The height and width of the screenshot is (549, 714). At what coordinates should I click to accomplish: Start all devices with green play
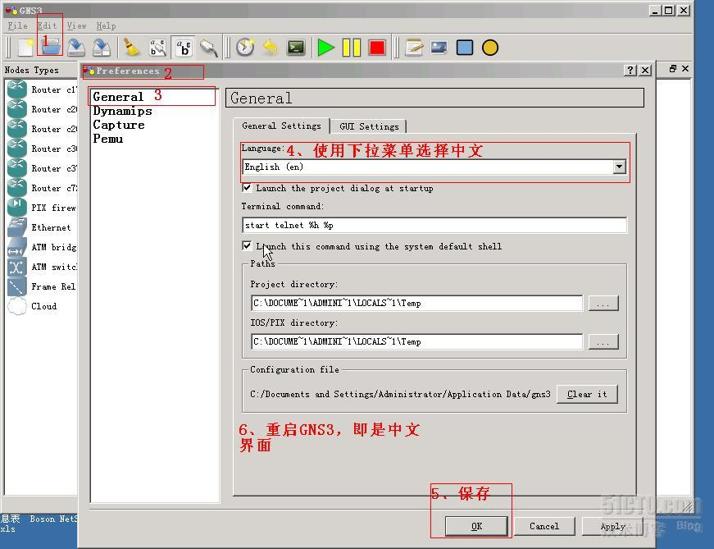326,47
